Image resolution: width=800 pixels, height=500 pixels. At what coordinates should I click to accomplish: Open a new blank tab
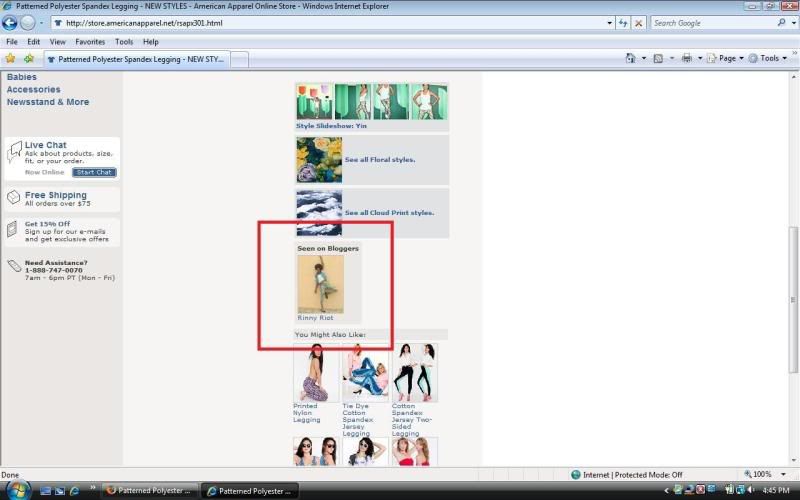240,60
